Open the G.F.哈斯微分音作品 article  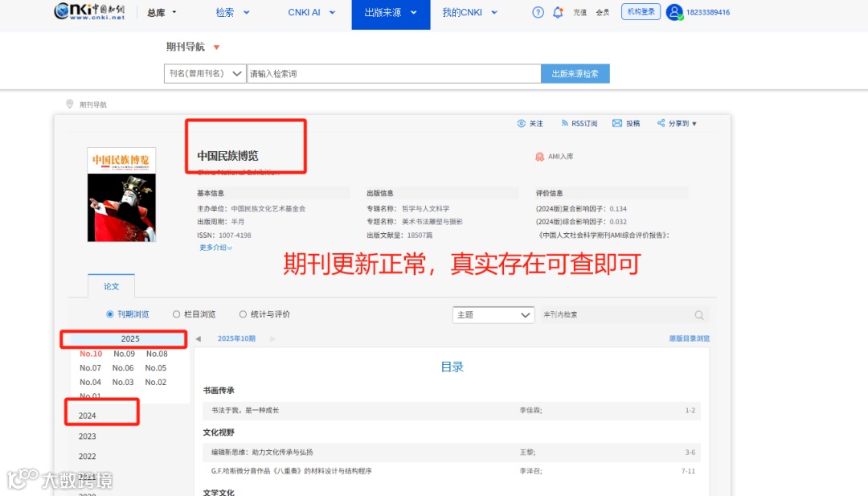[291, 471]
